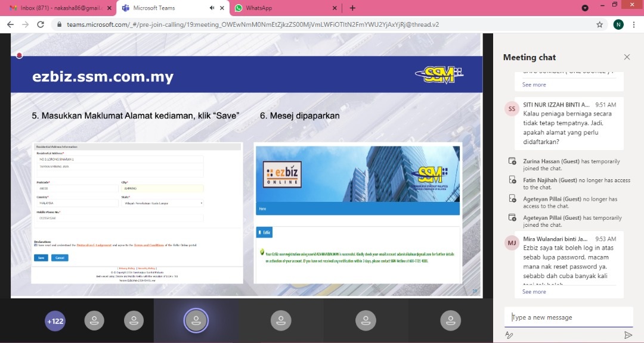The height and width of the screenshot is (343, 644).
Task: Open a new browser tab with plus
Action: coord(352,8)
